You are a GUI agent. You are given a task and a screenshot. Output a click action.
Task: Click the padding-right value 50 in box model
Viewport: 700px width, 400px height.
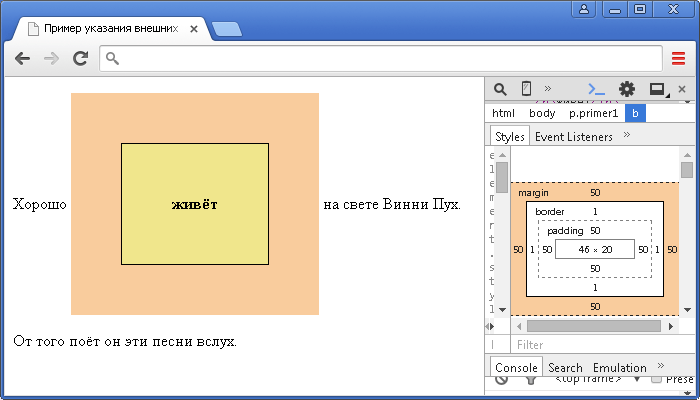tap(643, 250)
